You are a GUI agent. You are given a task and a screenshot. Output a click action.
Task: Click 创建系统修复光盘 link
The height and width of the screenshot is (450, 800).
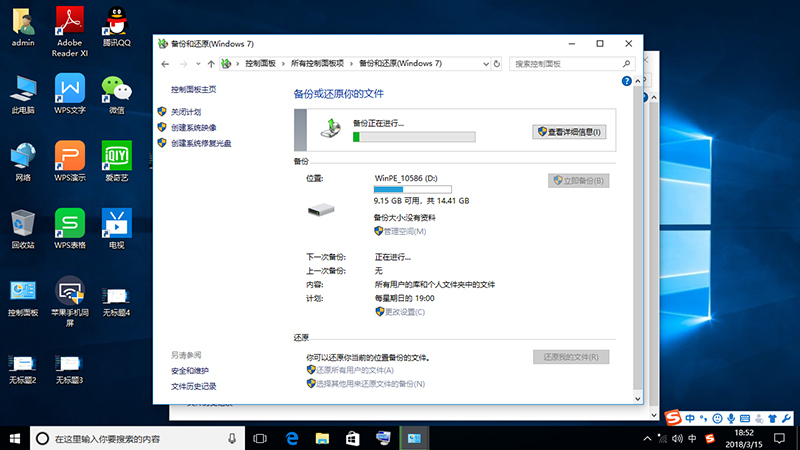point(201,143)
